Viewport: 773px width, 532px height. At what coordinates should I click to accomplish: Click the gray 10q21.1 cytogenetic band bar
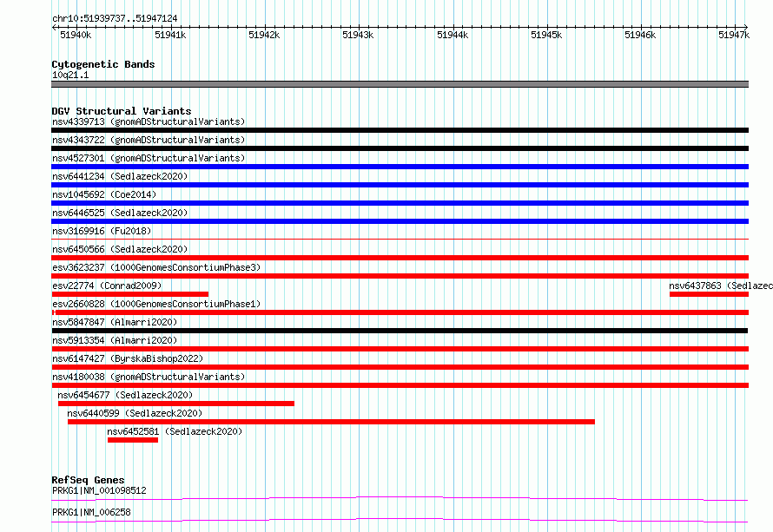click(400, 84)
